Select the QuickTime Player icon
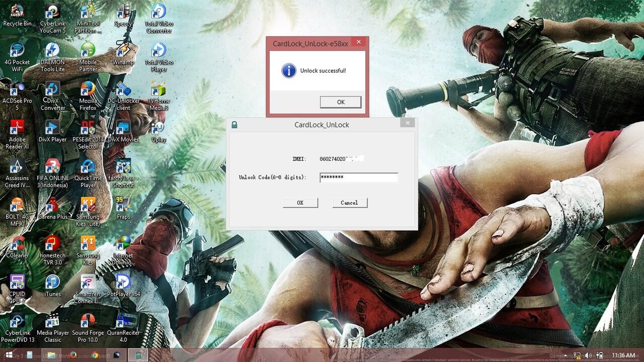 coord(88,173)
